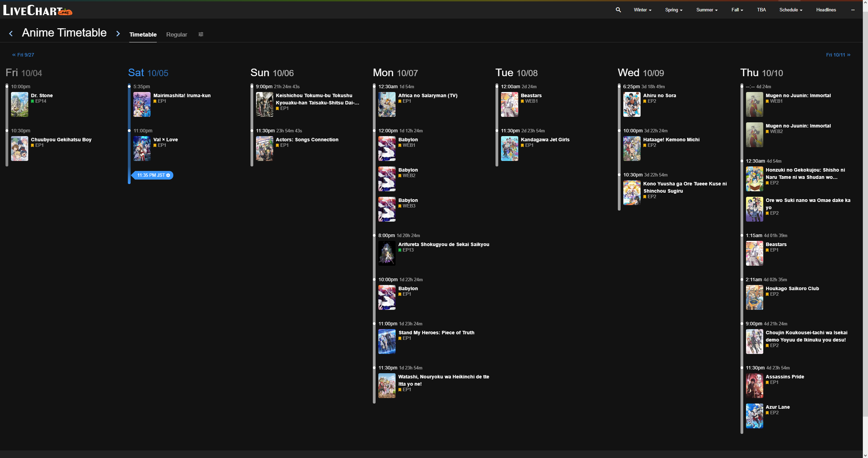This screenshot has width=868, height=458.
Task: Go to next week arrow
Action: point(118,33)
